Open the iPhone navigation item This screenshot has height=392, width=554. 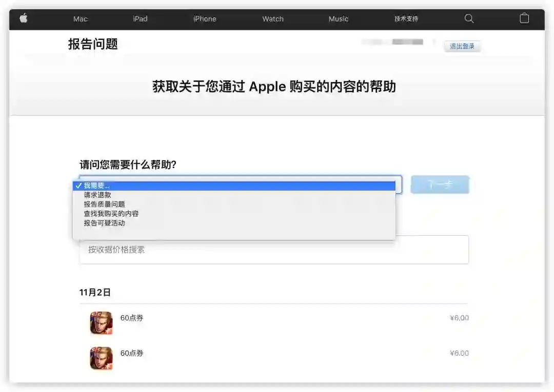[205, 18]
